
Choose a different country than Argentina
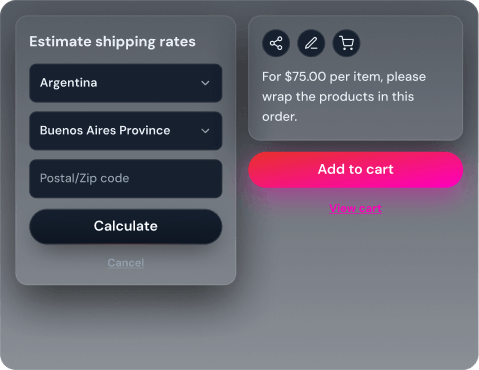126,83
